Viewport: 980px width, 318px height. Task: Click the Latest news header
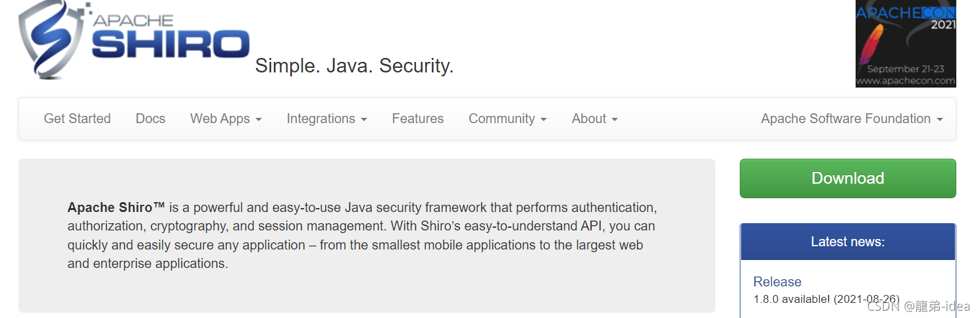(848, 242)
